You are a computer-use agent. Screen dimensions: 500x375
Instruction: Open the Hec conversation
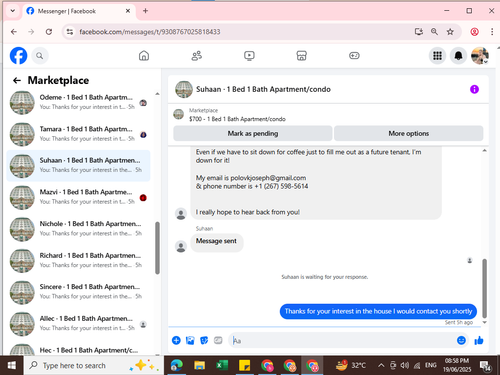point(78,350)
